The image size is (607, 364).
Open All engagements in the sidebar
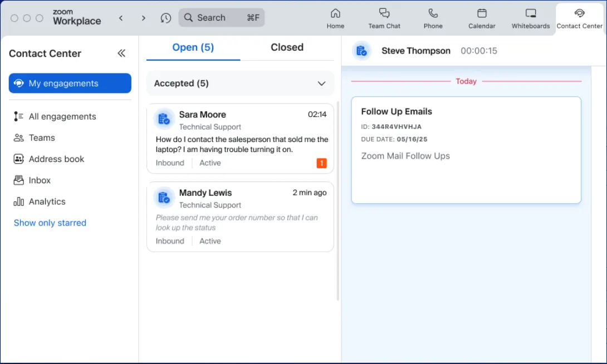[62, 116]
